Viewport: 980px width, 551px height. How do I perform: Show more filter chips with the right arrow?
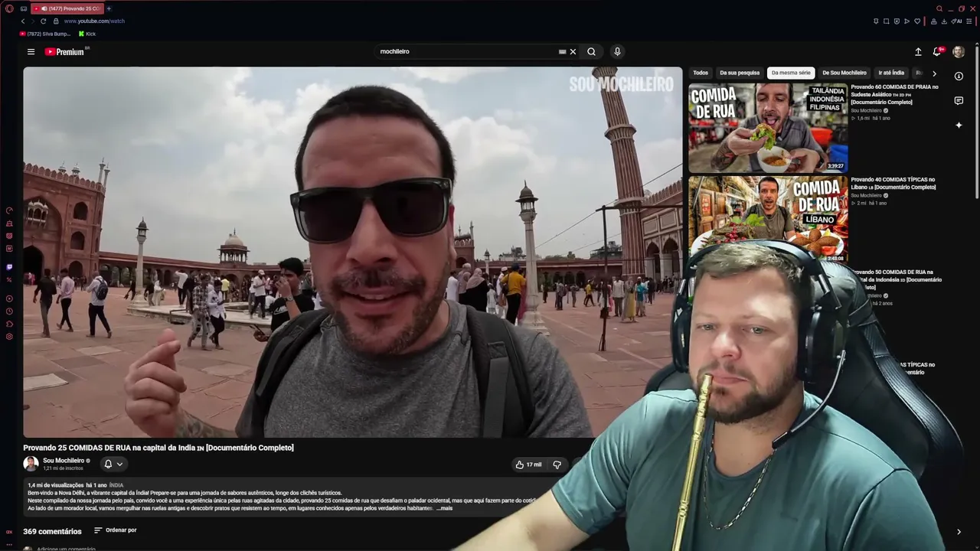pos(934,73)
